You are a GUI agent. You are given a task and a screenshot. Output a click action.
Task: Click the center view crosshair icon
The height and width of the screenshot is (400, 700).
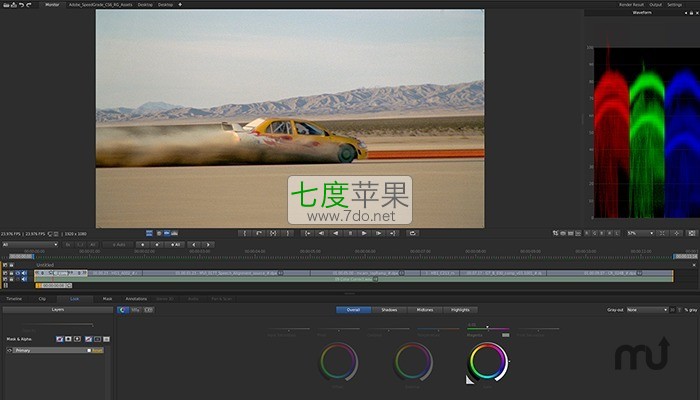tap(677, 233)
